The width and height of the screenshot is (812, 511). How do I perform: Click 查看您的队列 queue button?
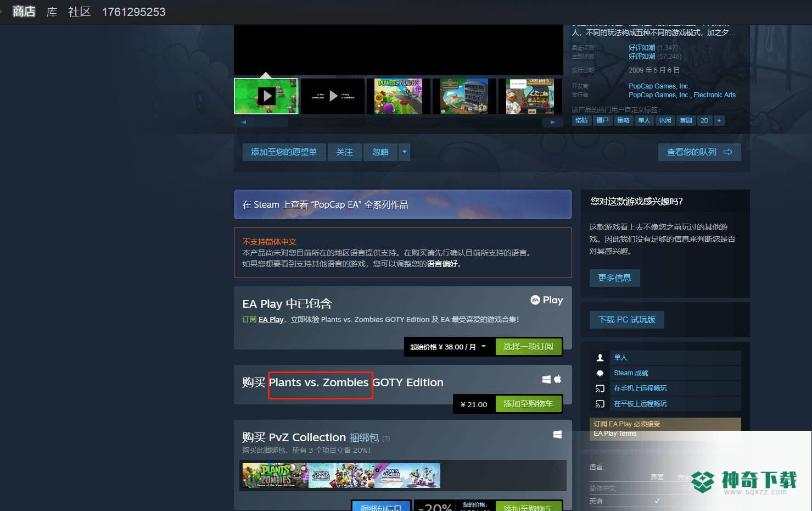[x=699, y=152]
